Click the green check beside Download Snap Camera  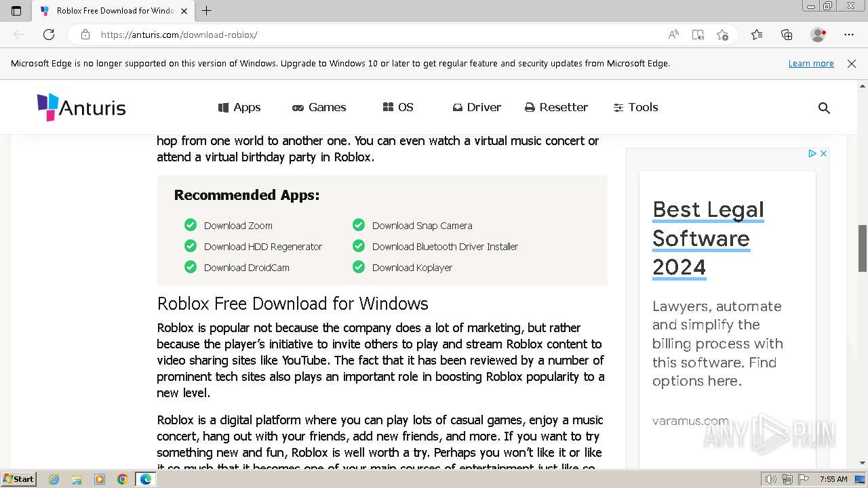(x=359, y=225)
